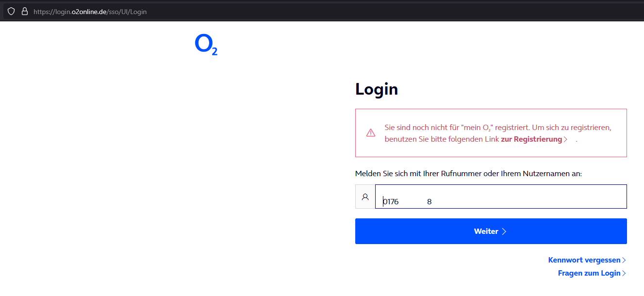
Task: Click the /sso/UI/Login path in the URL
Action: click(x=127, y=12)
